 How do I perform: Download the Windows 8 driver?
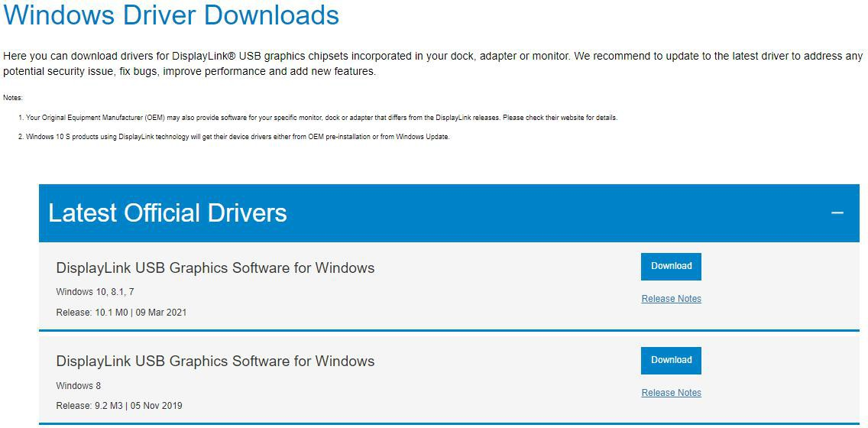point(671,361)
